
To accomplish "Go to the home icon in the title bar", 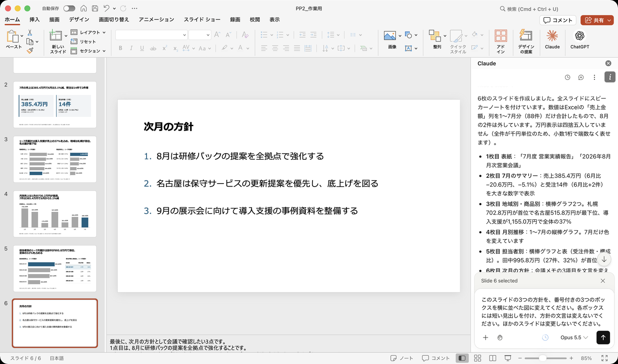I will point(83,8).
